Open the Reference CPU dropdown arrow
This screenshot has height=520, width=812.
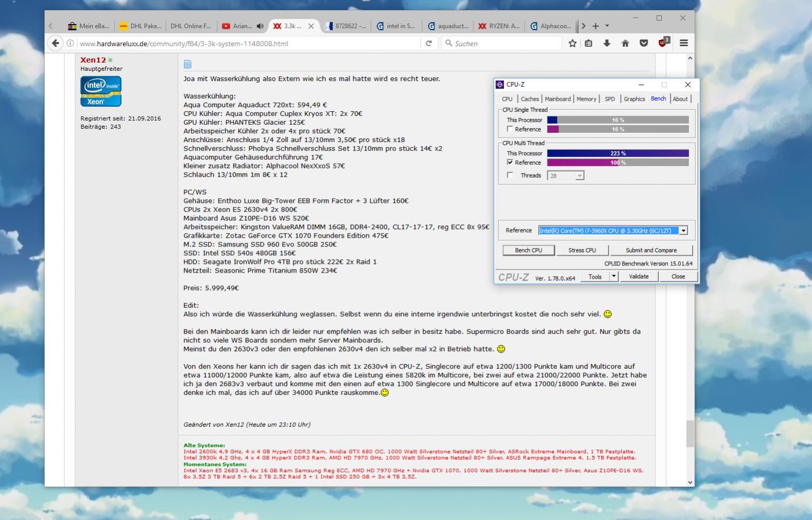tap(683, 231)
